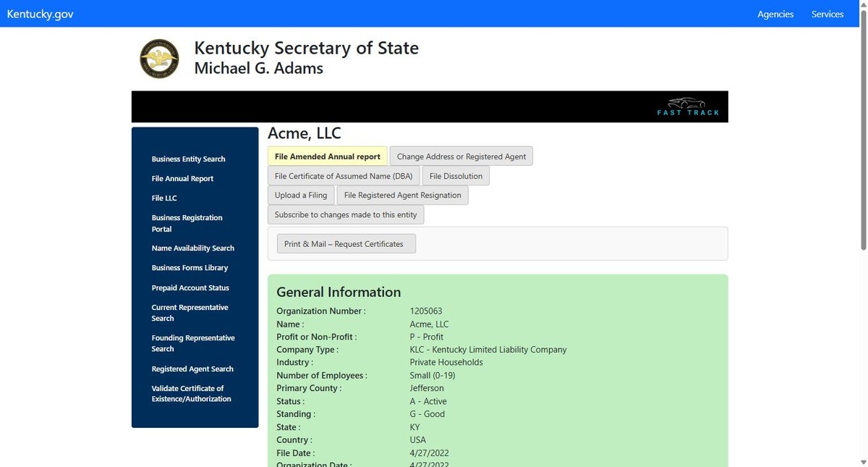Open Name Availability Search
Screen dimensions: 868x467
tap(193, 248)
